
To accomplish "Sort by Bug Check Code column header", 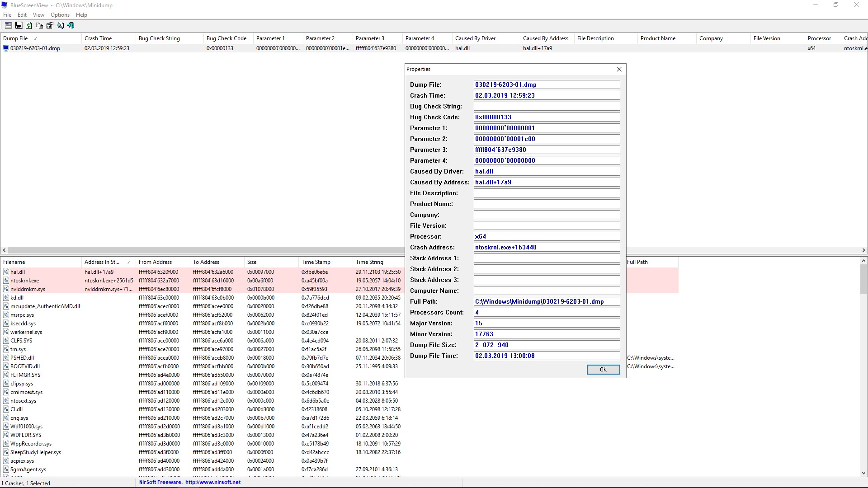I will pyautogui.click(x=228, y=38).
